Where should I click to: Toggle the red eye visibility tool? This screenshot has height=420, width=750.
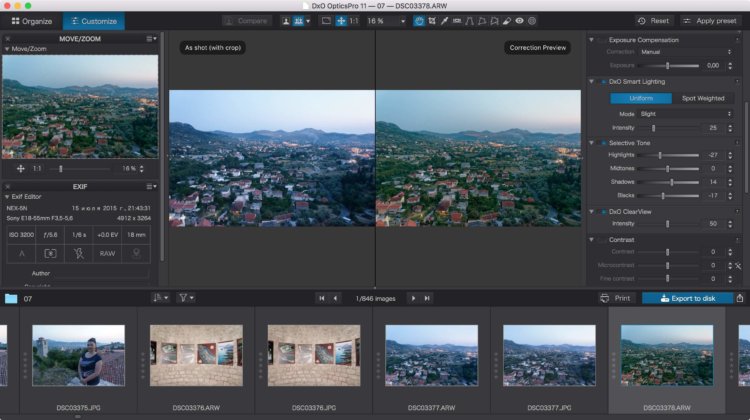(x=519, y=21)
